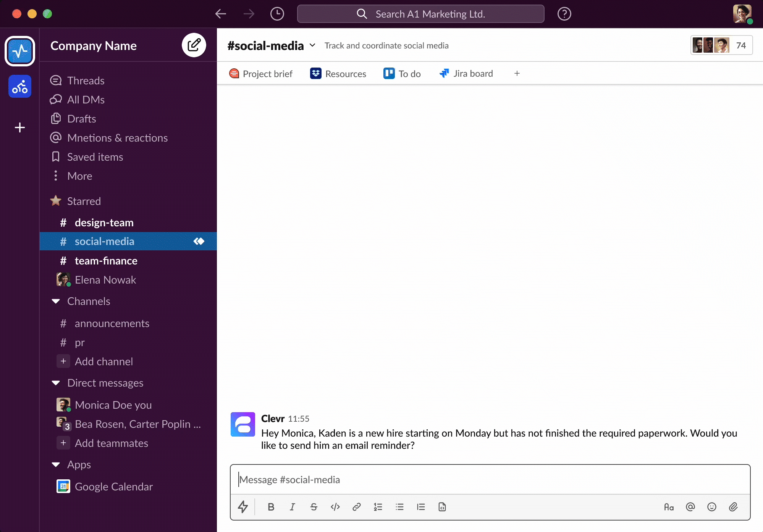Viewport: 763px width, 532px height.
Task: Expand the social-media channel dropdown
Action: tap(312, 45)
